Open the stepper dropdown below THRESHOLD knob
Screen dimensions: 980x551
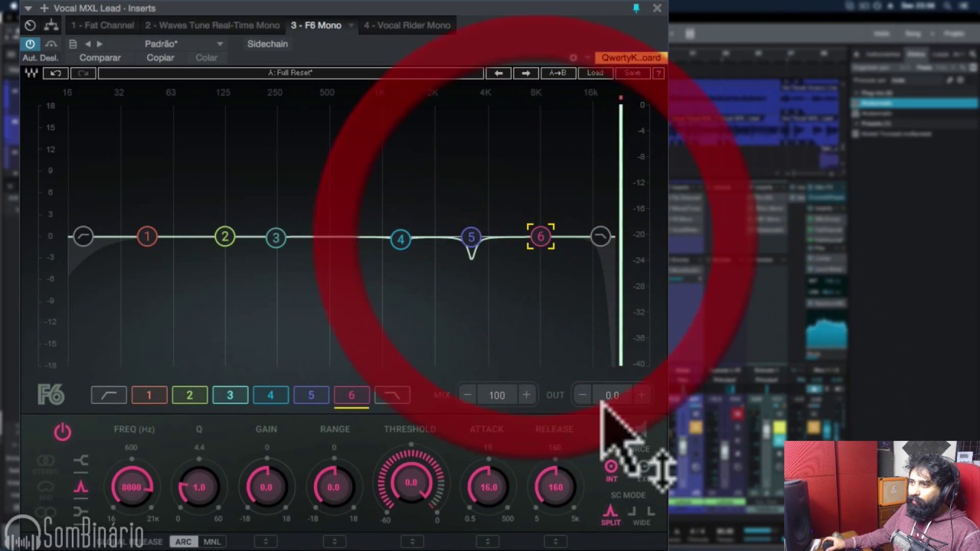(412, 542)
